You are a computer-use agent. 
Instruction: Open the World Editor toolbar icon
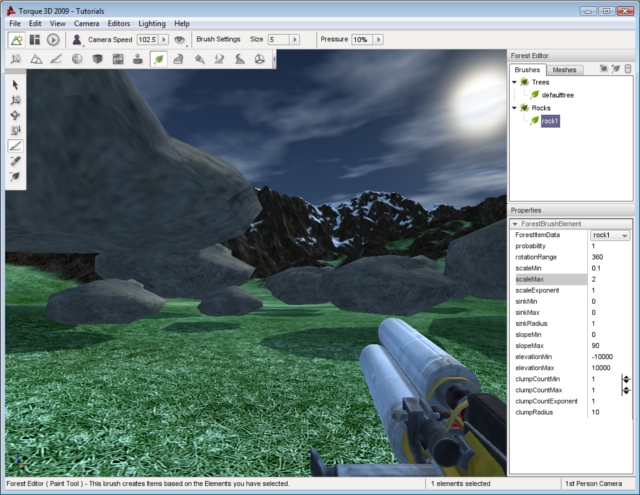pyautogui.click(x=15, y=40)
